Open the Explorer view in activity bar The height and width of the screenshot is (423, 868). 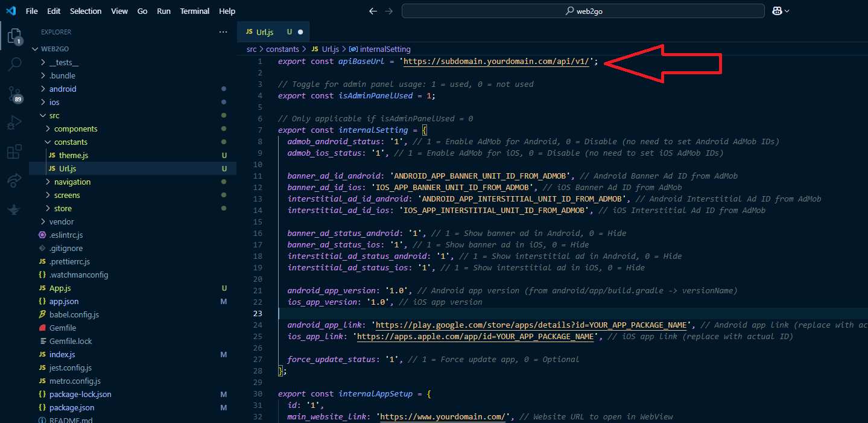pyautogui.click(x=14, y=36)
